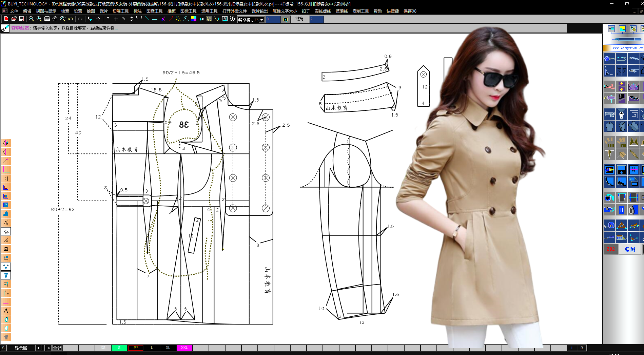Click the shoe-shaped icon in left toolbar
Viewport: 644px width, 355px height.
(6, 214)
